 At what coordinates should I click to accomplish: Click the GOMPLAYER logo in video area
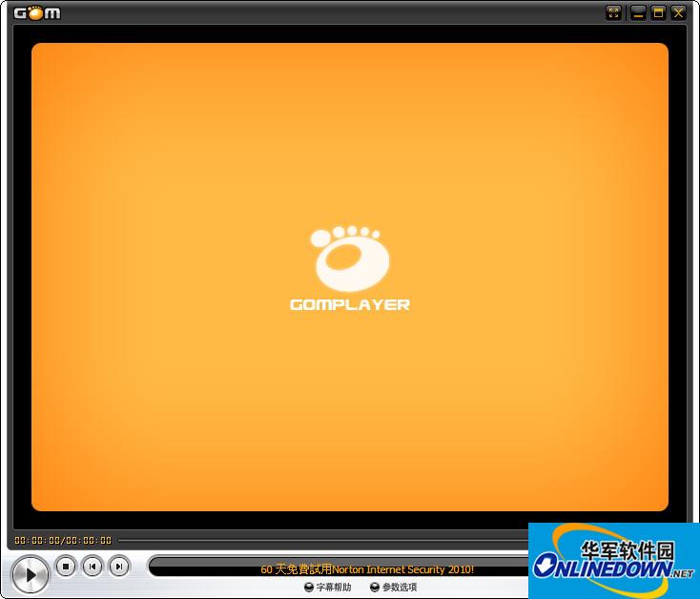tap(350, 268)
